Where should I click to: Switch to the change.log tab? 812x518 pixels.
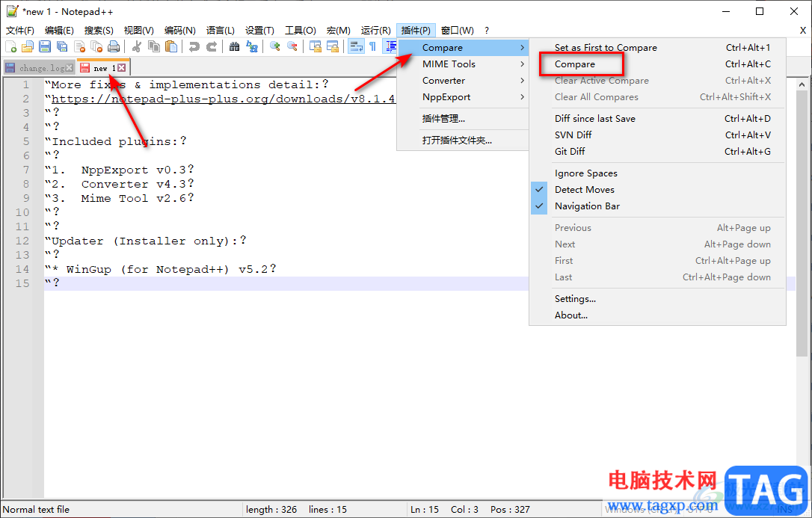[x=39, y=68]
